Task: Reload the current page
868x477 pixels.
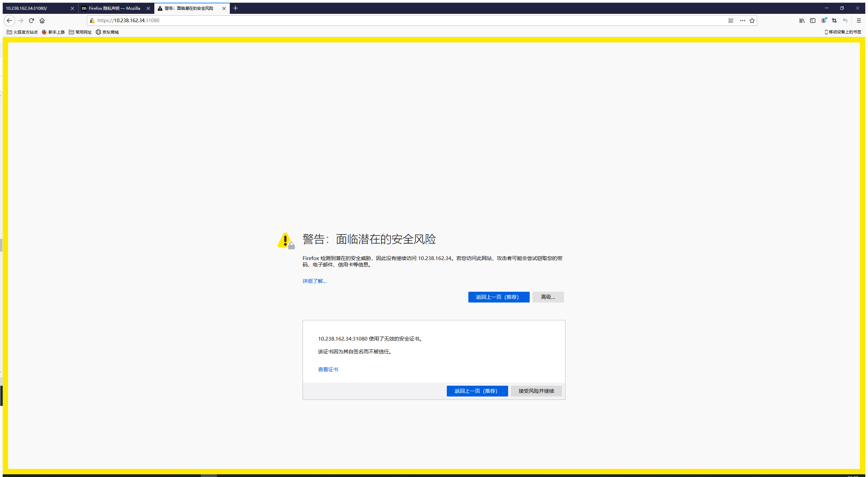Action: tap(31, 21)
